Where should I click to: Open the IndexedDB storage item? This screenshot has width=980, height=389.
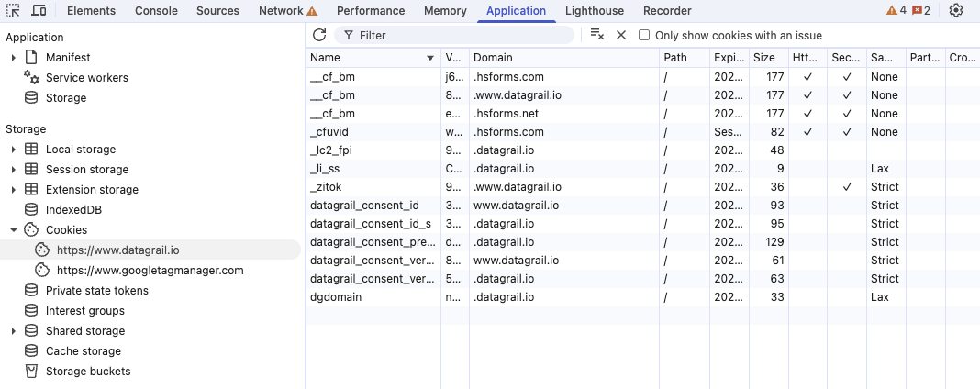tap(73, 210)
